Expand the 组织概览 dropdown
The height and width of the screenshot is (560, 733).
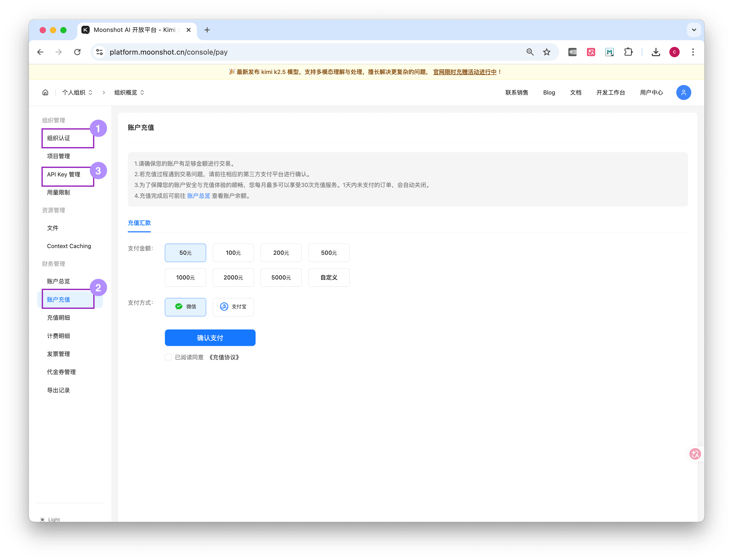click(129, 92)
